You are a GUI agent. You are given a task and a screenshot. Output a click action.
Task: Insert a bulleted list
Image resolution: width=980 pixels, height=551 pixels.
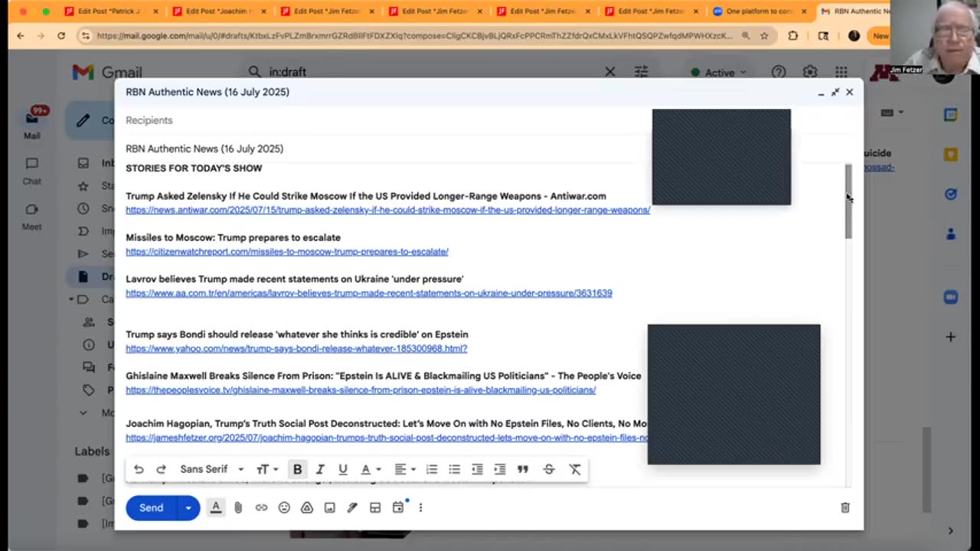pos(455,469)
